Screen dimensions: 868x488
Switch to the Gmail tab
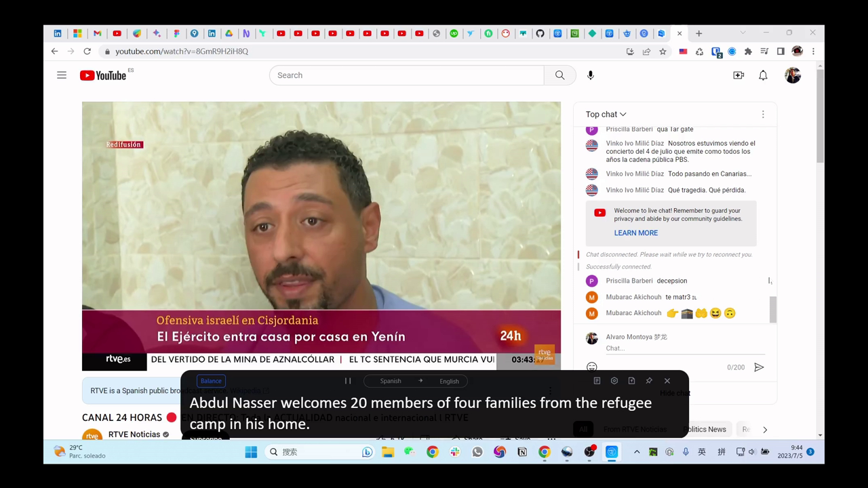(98, 33)
